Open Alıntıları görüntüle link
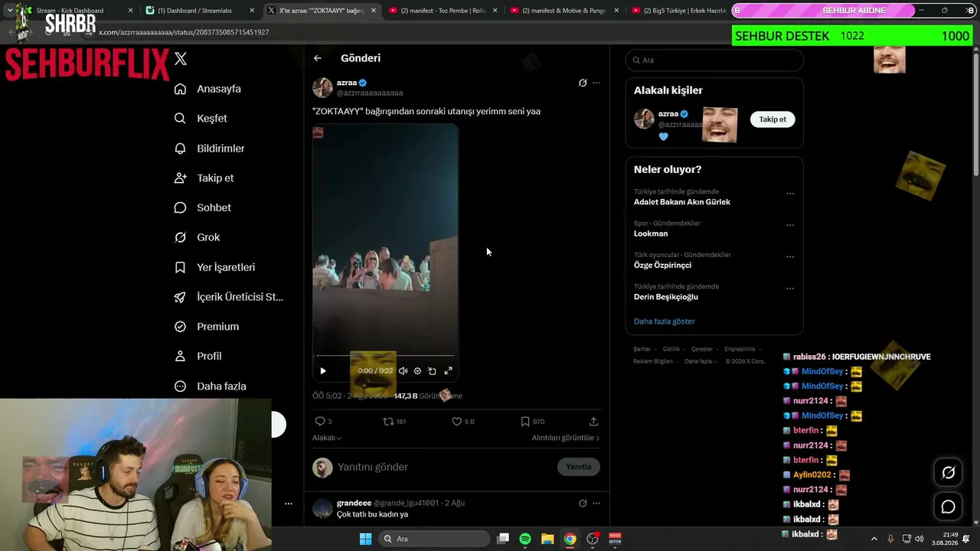Viewport: 980px width, 551px height. (x=566, y=438)
